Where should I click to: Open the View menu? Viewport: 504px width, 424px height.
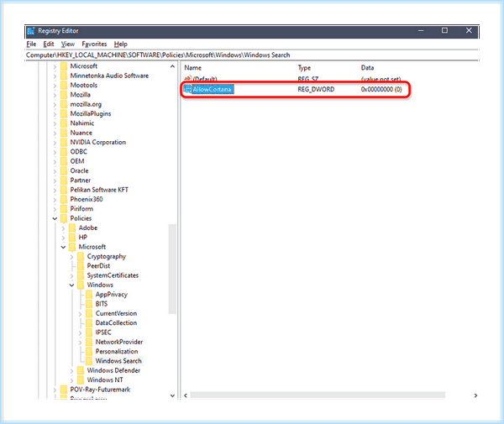(68, 44)
